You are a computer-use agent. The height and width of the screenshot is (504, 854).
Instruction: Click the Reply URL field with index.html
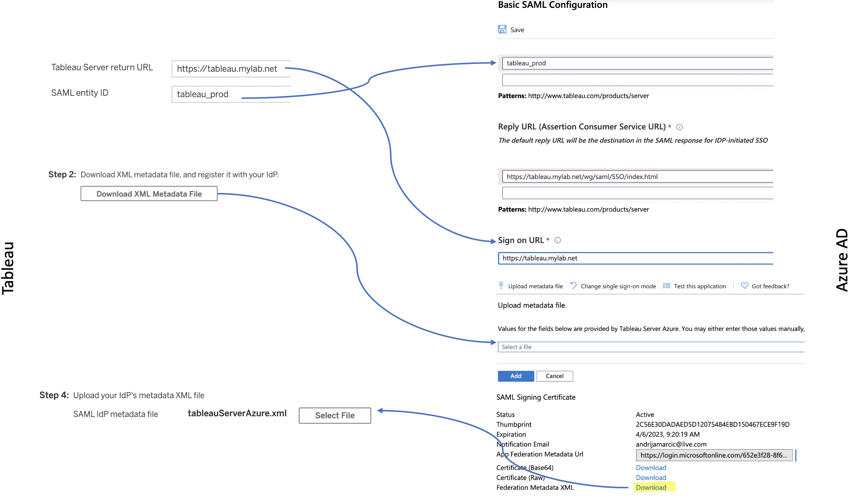tap(638, 177)
